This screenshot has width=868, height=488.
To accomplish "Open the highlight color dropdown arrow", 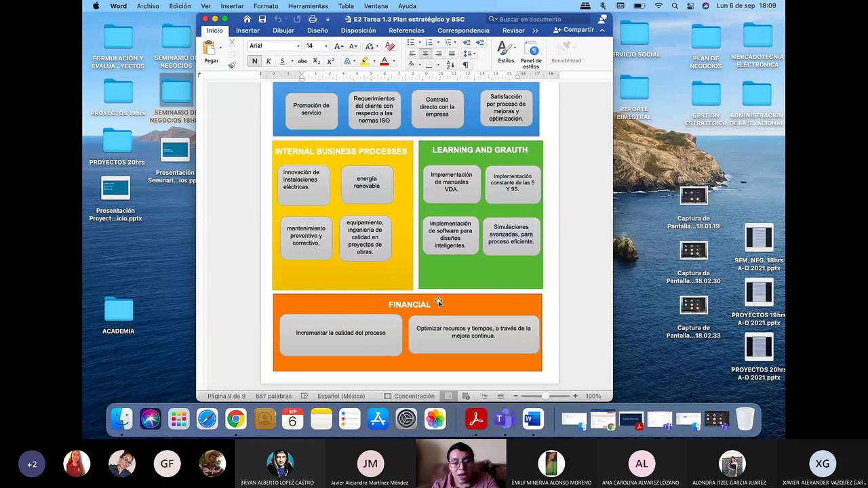I will point(374,61).
